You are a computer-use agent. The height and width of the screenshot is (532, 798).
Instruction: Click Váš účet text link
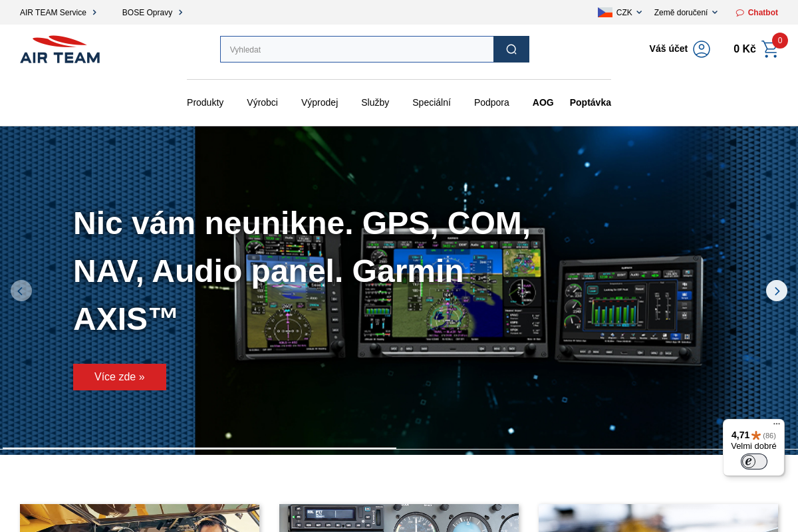668,49
